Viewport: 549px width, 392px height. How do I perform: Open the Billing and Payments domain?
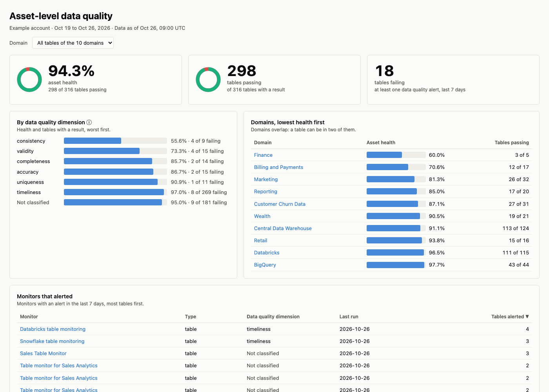(278, 167)
